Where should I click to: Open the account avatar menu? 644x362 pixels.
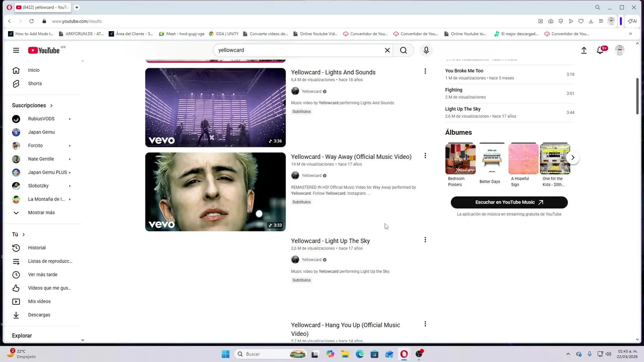(x=620, y=50)
